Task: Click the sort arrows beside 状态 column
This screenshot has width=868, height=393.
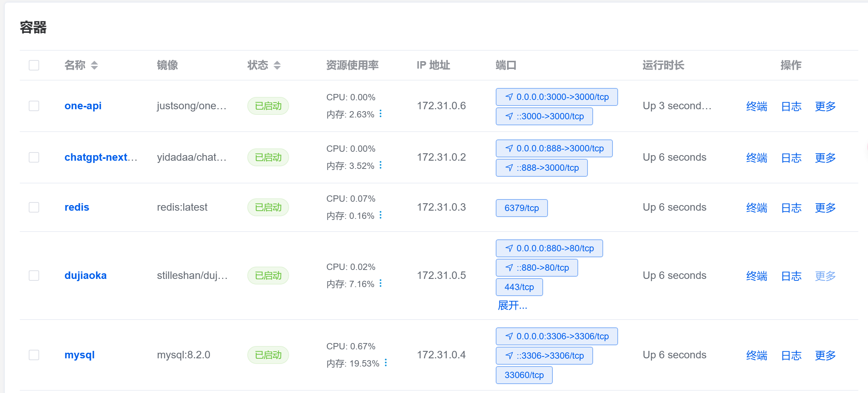Action: (277, 65)
